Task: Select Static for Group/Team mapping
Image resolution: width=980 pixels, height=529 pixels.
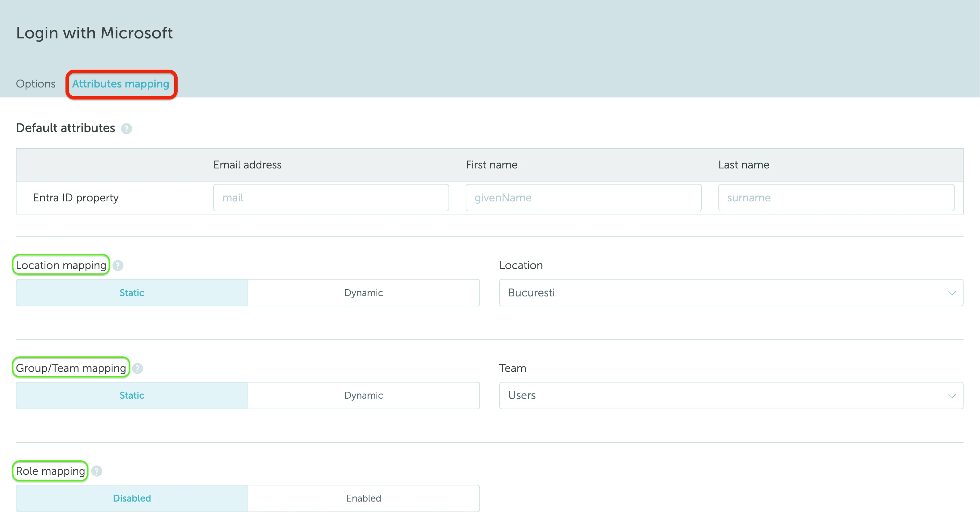Action: [132, 396]
